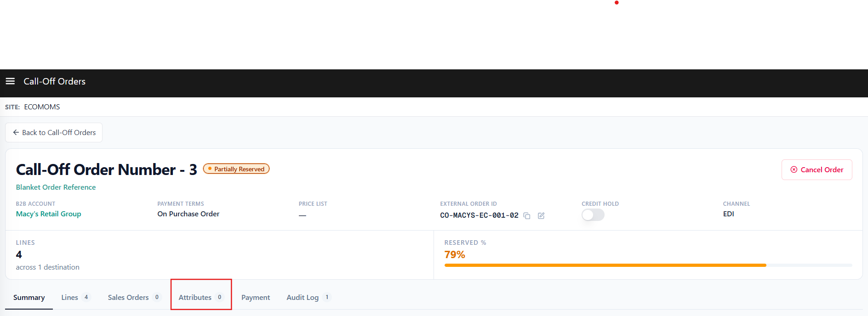Select external ID CO-MACYS-EC-001-02 text
The image size is (868, 316).
[x=479, y=215]
